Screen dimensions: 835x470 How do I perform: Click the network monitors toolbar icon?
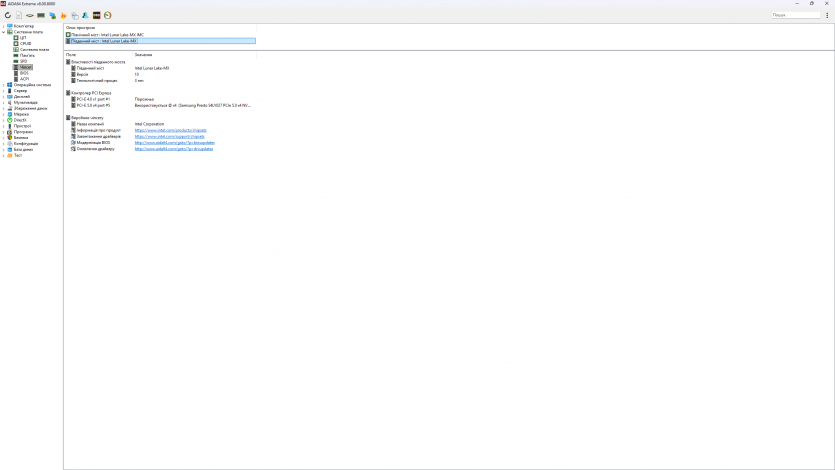52,15
